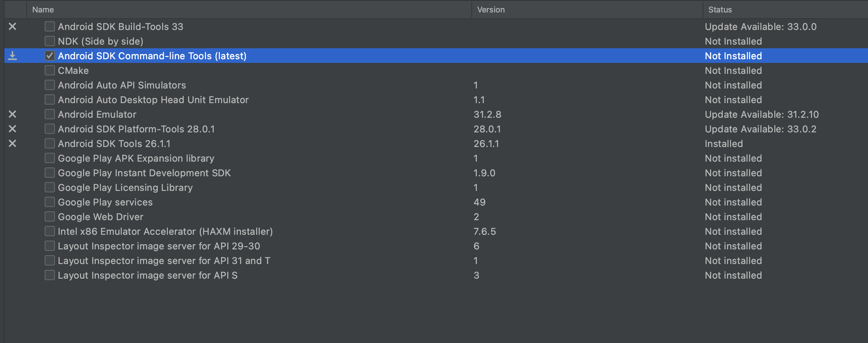The image size is (868, 343).
Task: Click the version value 3 for API S server
Action: click(476, 275)
